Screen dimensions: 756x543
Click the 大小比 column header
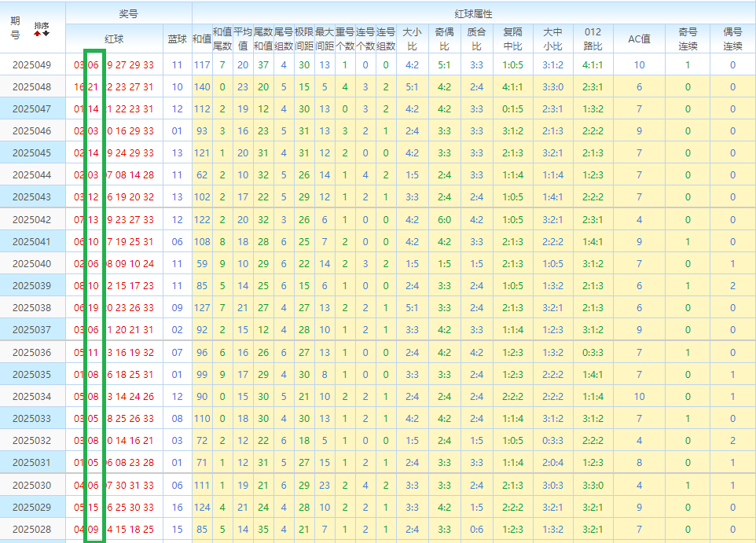[x=412, y=39]
